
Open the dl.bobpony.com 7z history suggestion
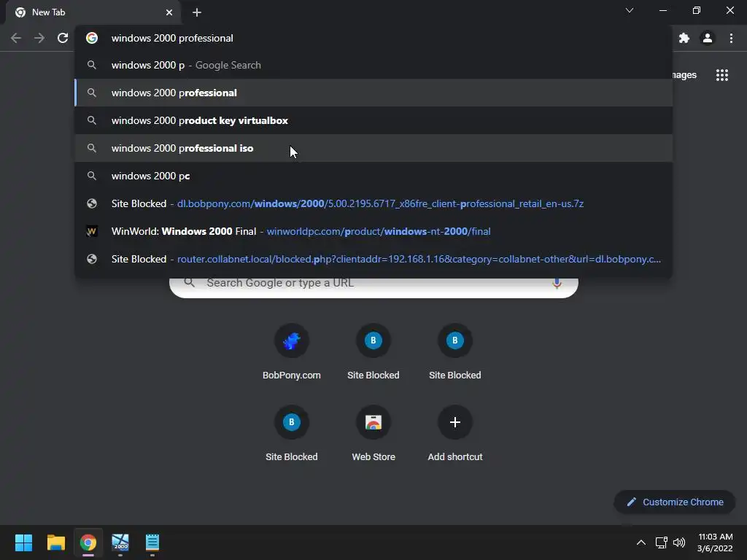pyautogui.click(x=373, y=204)
